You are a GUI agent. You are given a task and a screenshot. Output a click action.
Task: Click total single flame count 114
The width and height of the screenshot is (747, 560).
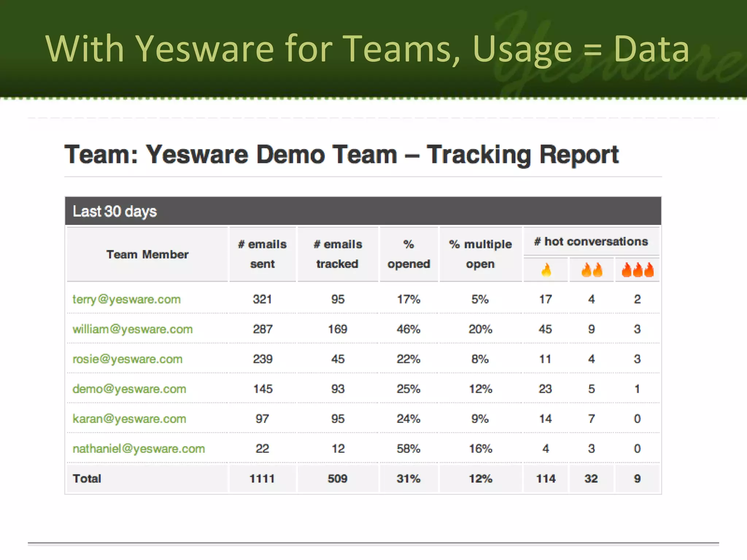point(546,479)
